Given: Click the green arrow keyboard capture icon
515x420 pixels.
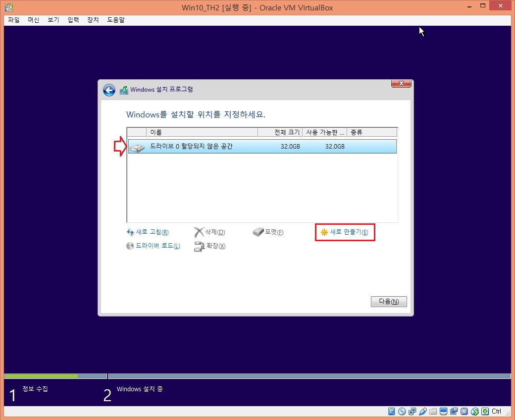Looking at the screenshot, I should coord(485,411).
